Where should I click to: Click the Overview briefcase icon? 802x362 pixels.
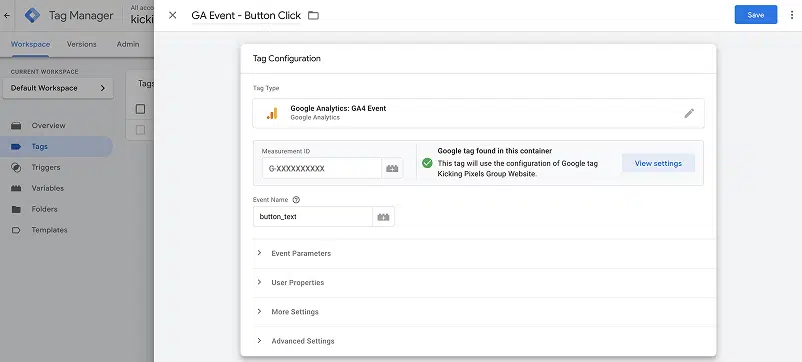tap(16, 125)
